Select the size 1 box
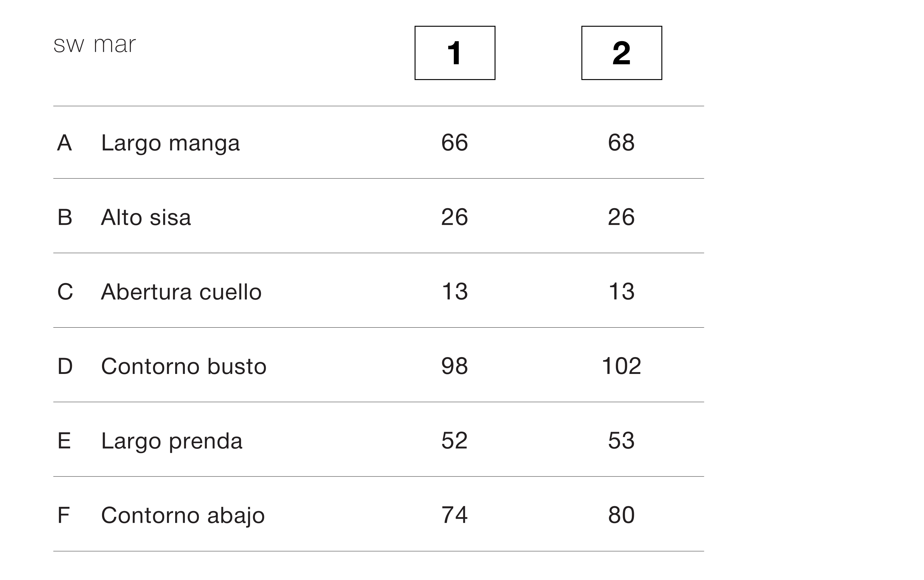This screenshot has height=580, width=924. tap(455, 53)
